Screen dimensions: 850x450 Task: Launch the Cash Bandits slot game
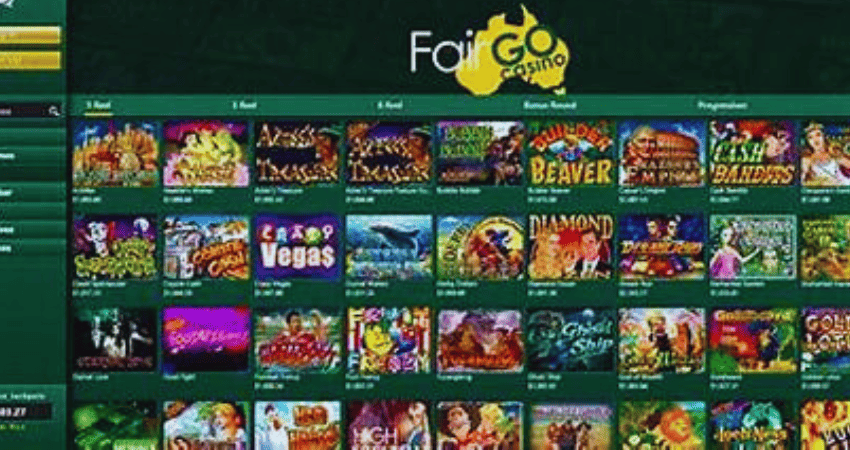click(752, 153)
